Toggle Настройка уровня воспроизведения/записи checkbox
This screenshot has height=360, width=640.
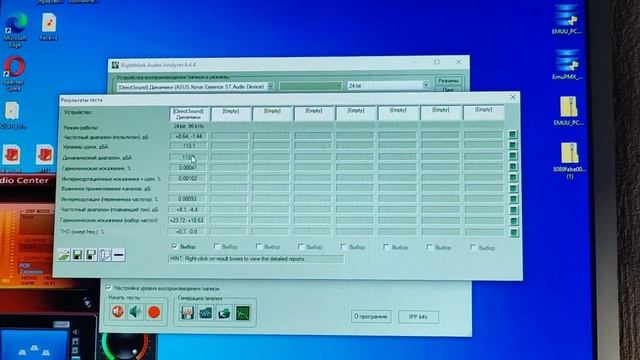(109, 288)
